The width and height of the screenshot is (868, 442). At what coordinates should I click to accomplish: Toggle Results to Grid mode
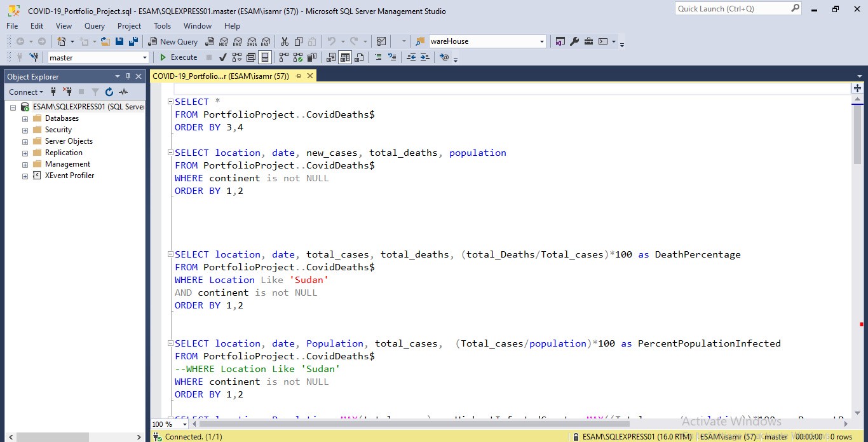click(x=345, y=57)
